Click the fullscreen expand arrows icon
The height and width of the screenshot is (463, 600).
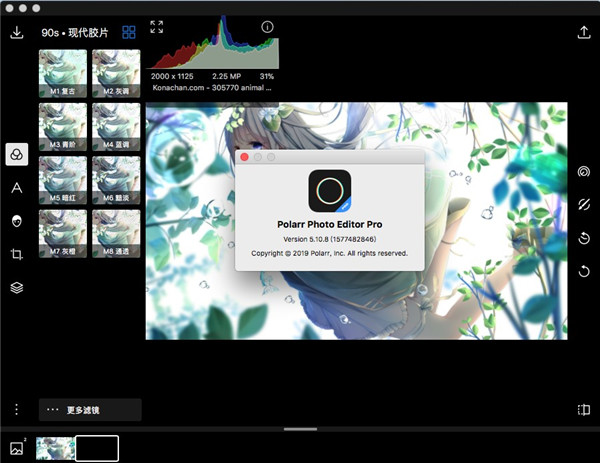point(157,27)
